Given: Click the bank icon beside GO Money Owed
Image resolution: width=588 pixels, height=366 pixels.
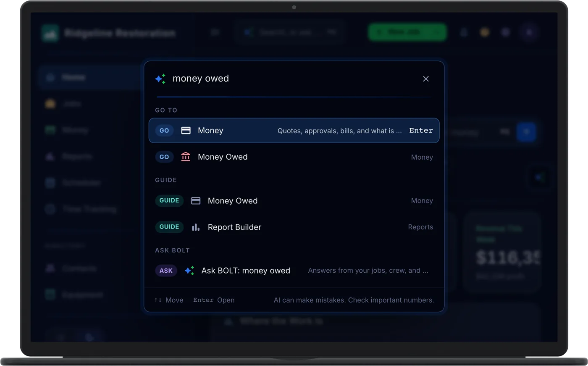Looking at the screenshot, I should coord(186,157).
